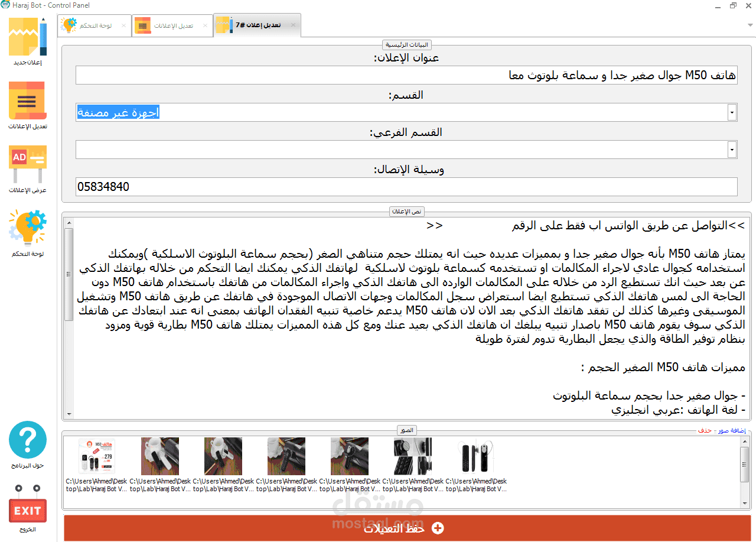The image size is (756, 542).
Task: Close the تعديل الإعلانات tab
Action: [205, 26]
